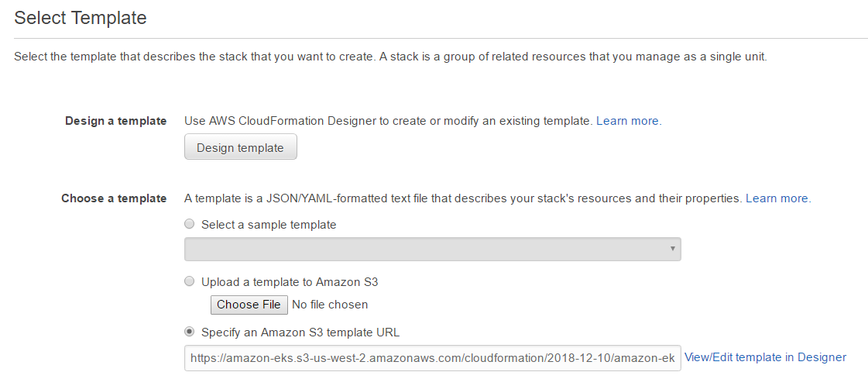Click the 'Select Template' page heading

click(x=81, y=18)
